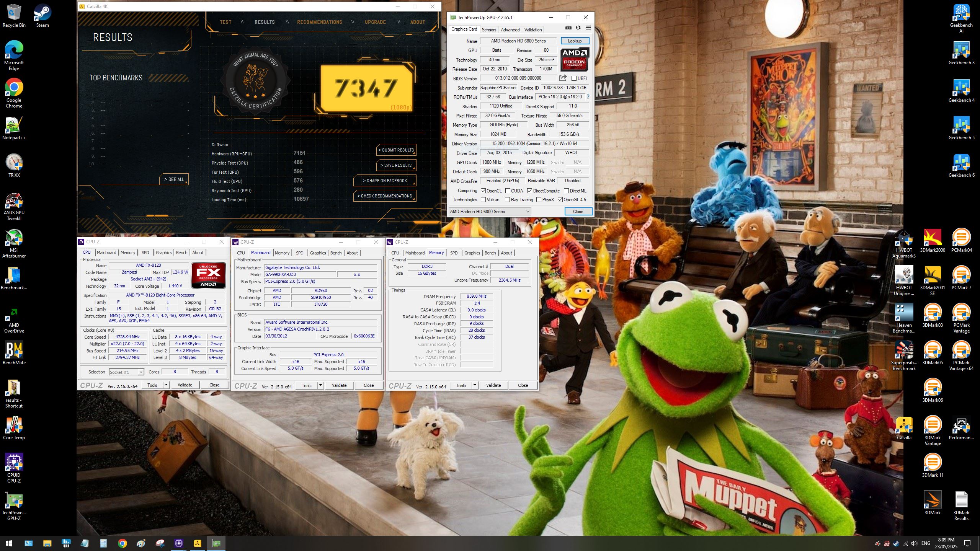Open the Core Temp desktop icon

14,428
